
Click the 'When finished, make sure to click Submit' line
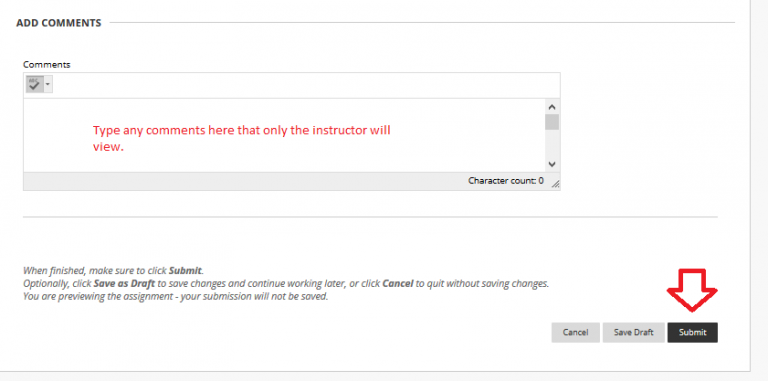coord(113,270)
